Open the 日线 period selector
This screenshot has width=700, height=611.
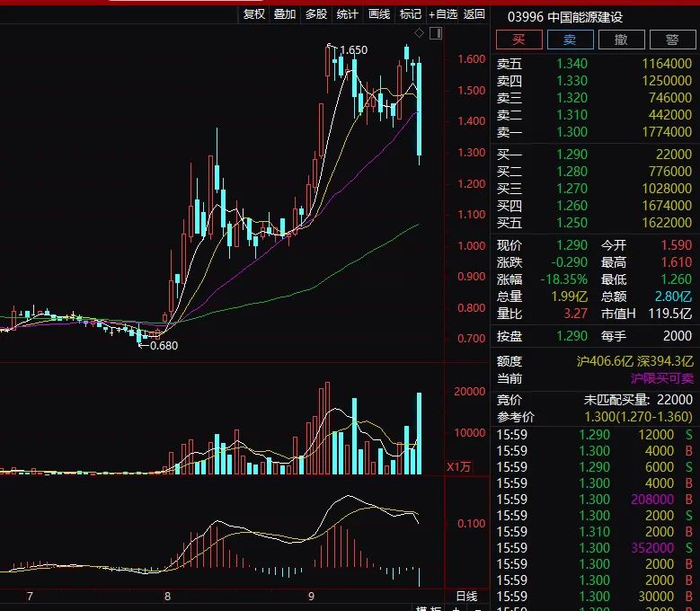[466, 597]
